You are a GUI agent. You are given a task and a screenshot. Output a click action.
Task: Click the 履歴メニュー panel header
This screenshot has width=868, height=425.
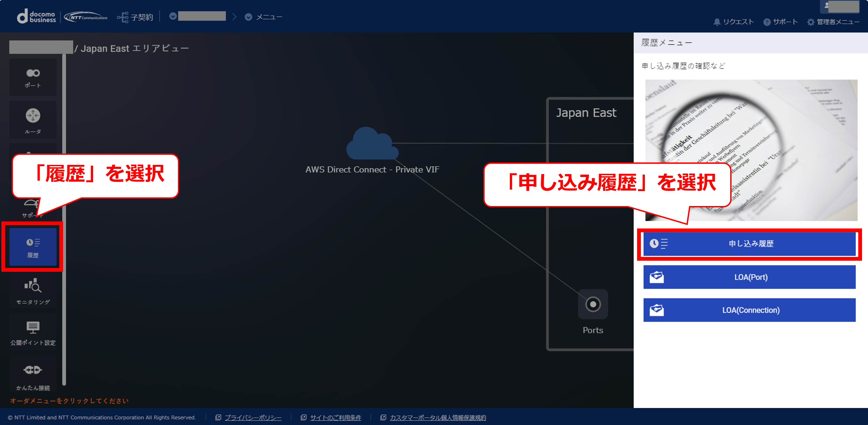750,43
